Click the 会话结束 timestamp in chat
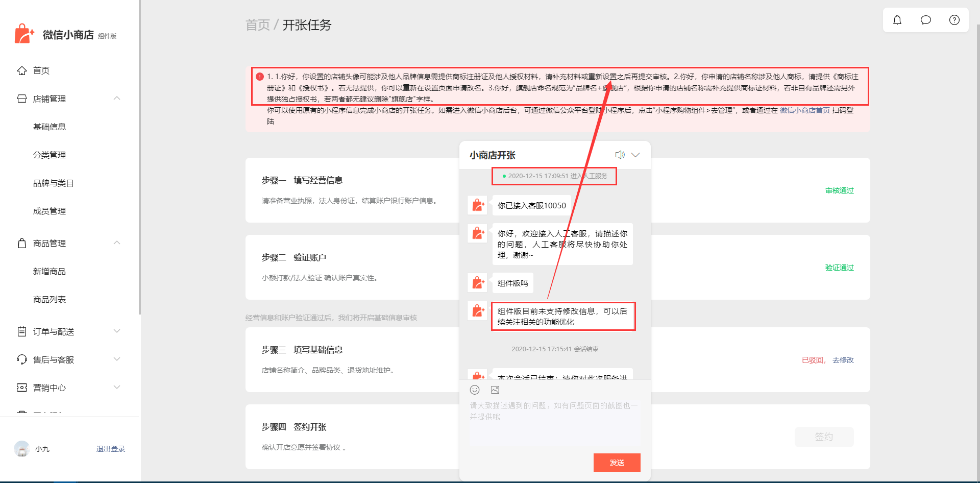The width and height of the screenshot is (980, 483). click(555, 349)
